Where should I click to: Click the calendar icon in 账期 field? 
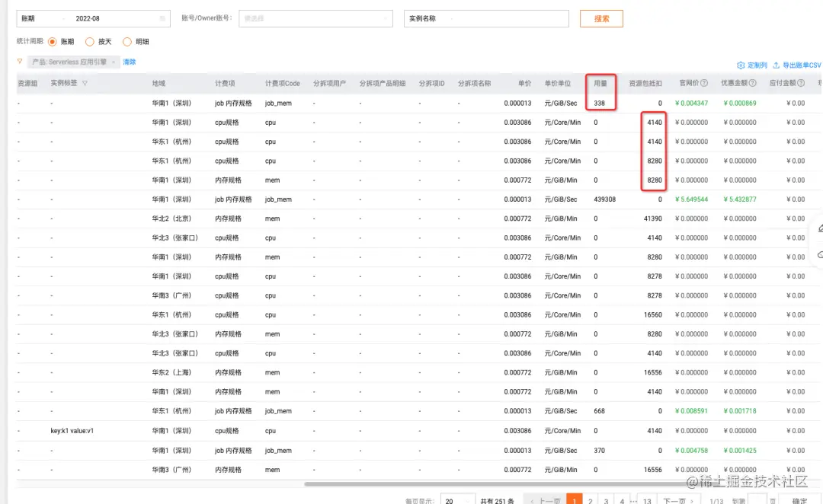[x=162, y=18]
